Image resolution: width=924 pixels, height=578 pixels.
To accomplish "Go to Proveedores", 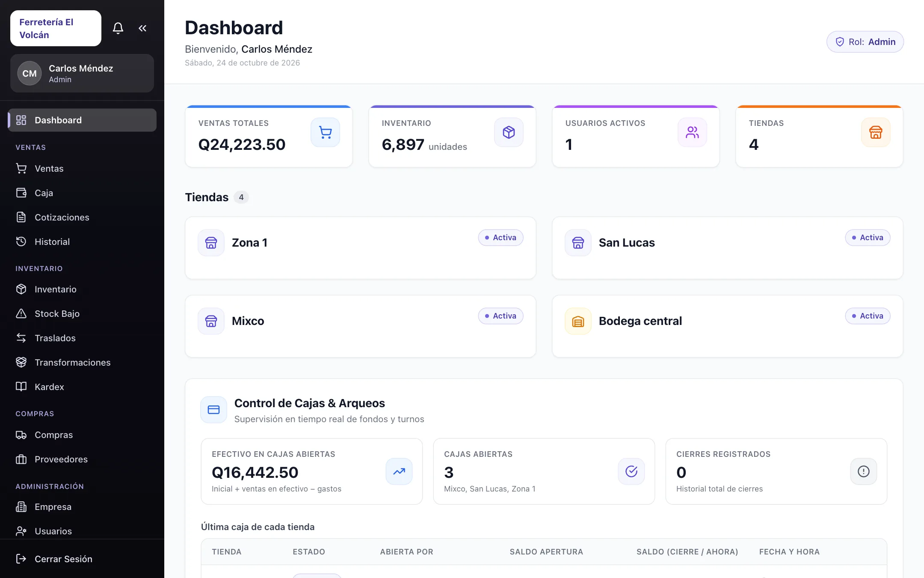I will click(82, 459).
